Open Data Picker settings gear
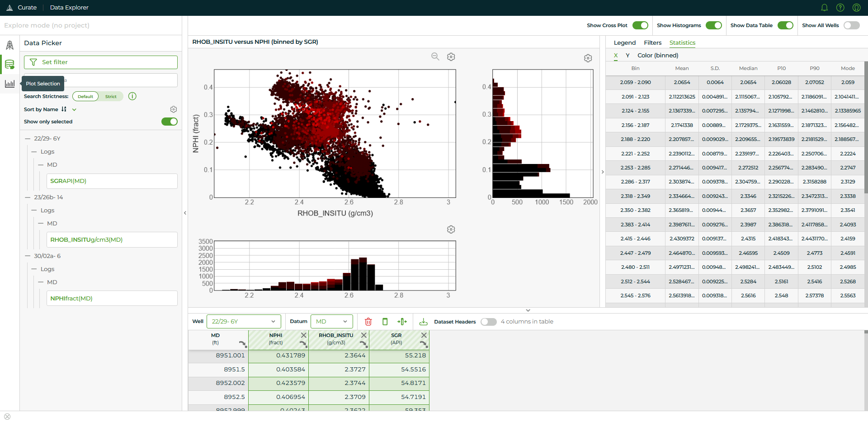This screenshot has width=868, height=422. pyautogui.click(x=174, y=109)
